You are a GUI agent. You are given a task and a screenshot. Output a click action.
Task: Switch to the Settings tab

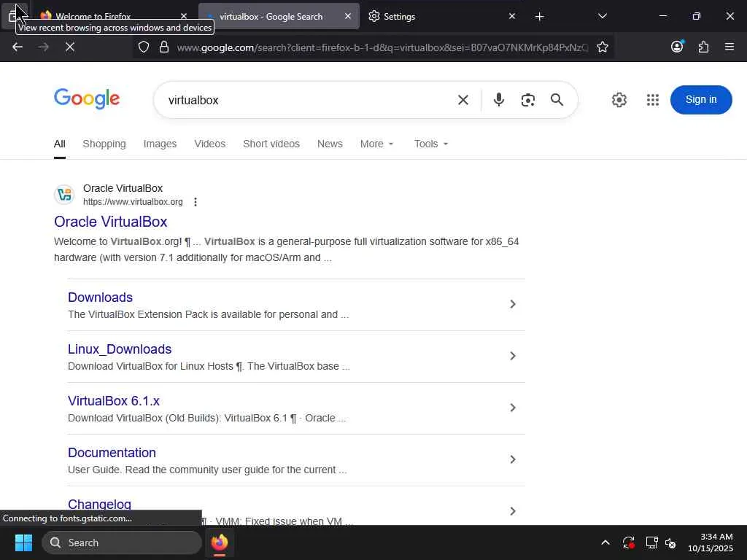pos(442,16)
